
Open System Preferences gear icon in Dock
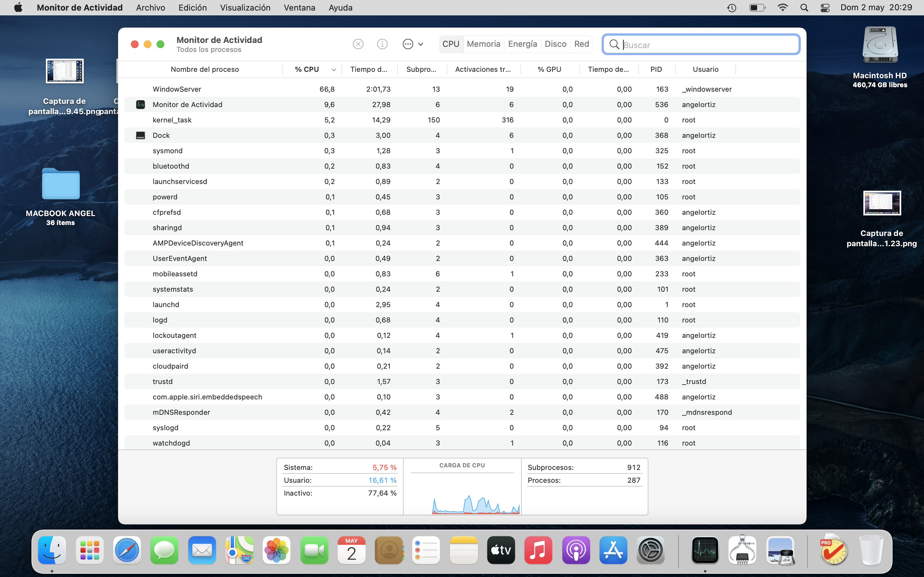pyautogui.click(x=651, y=550)
